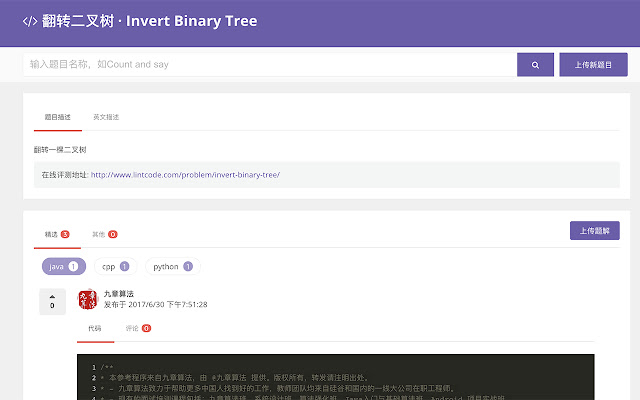Switch to the 题目描述 tab
640x400 pixels.
click(x=57, y=117)
